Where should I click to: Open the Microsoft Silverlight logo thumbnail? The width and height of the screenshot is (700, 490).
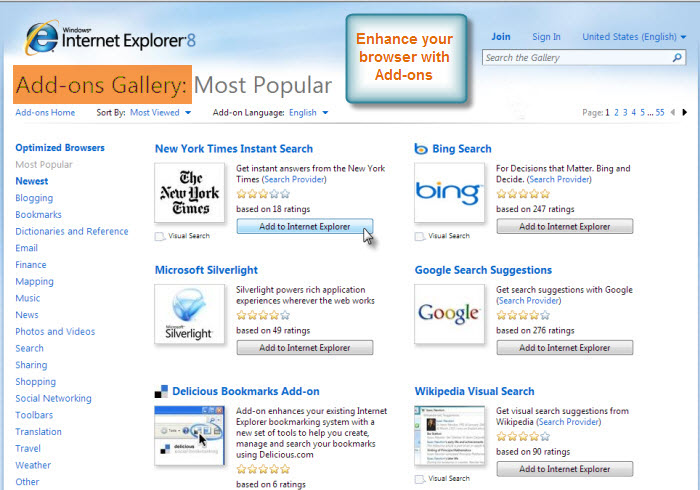[x=189, y=314]
